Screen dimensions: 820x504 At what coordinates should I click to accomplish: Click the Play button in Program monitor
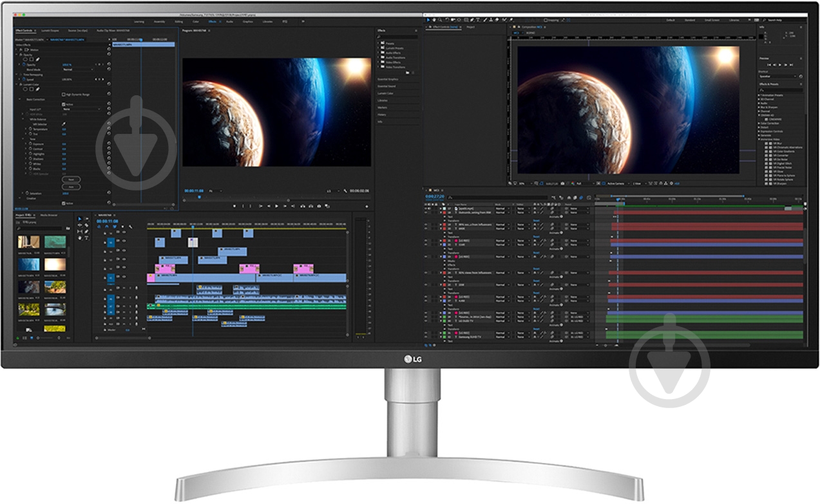point(276,206)
